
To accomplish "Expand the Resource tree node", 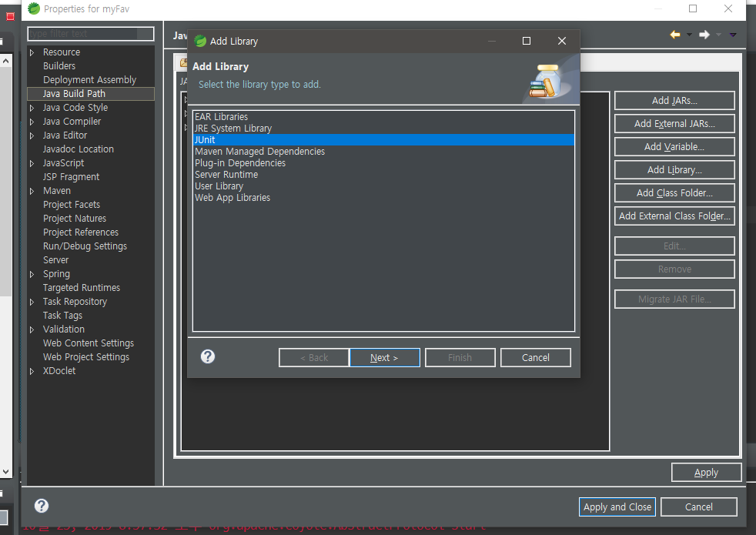I will [x=32, y=52].
